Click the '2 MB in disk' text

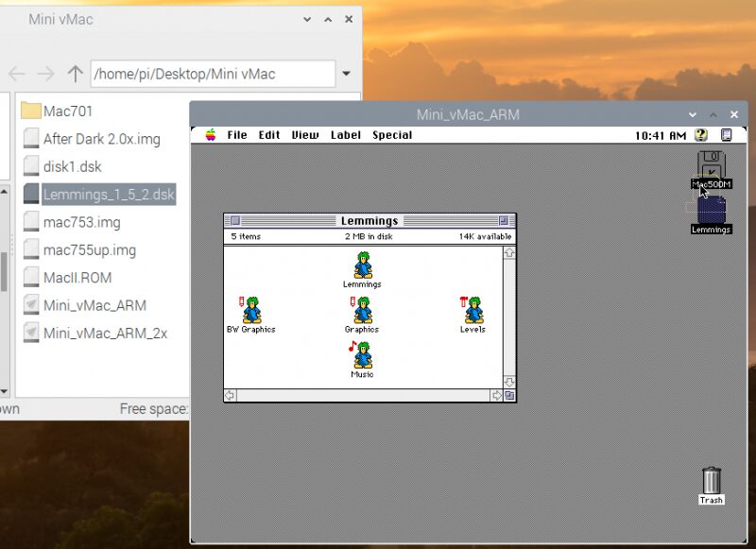[x=369, y=236]
